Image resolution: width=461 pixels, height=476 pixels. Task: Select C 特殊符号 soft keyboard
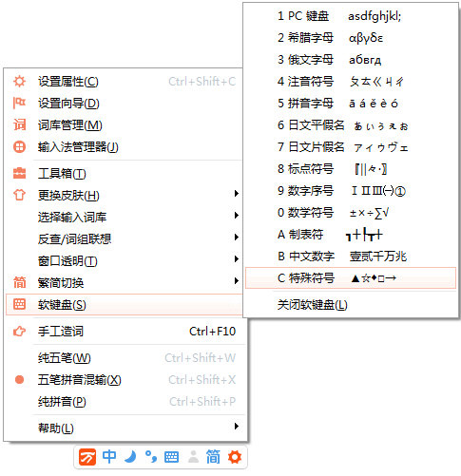(351, 278)
